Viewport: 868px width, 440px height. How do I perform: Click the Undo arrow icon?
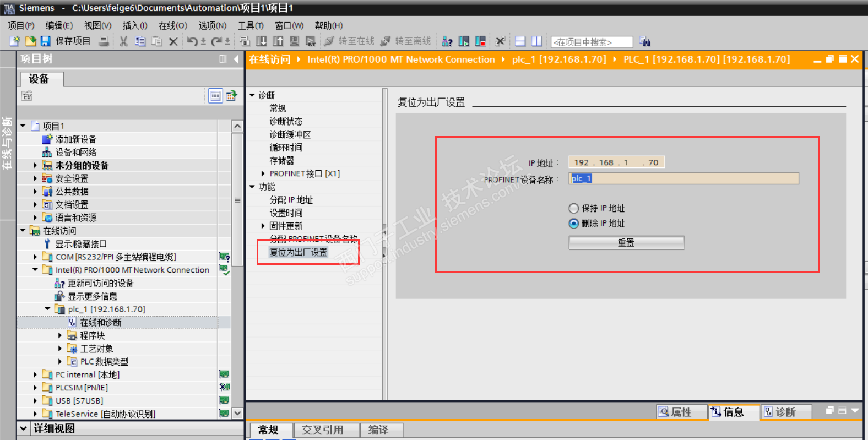[192, 41]
